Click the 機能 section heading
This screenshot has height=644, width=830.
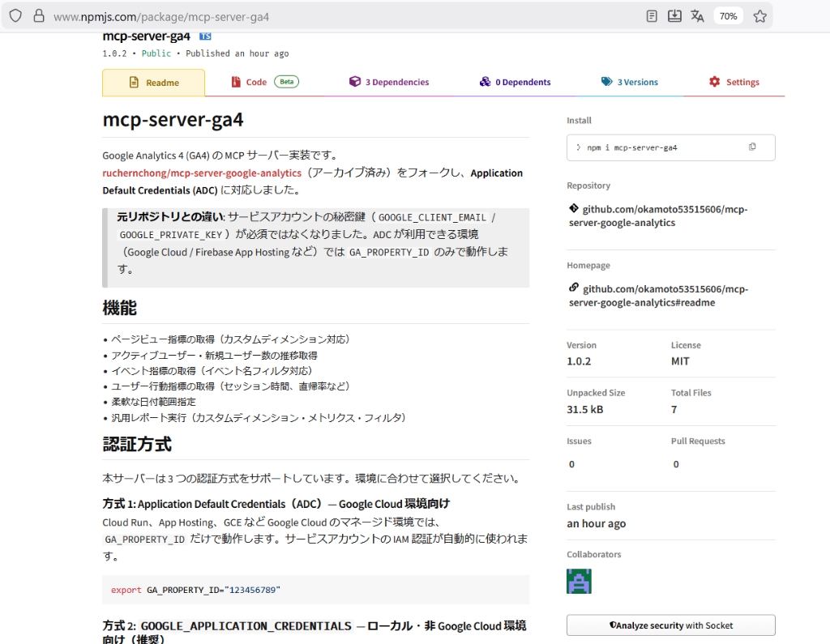120,308
